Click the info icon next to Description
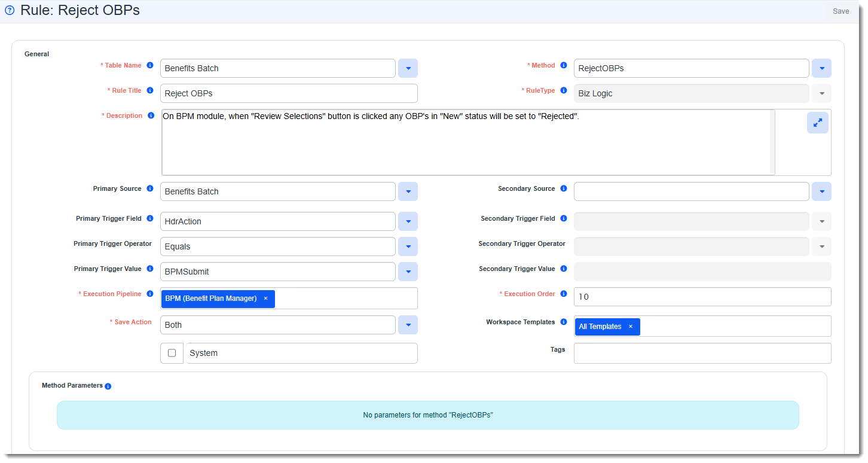The height and width of the screenshot is (463, 868). tap(151, 115)
